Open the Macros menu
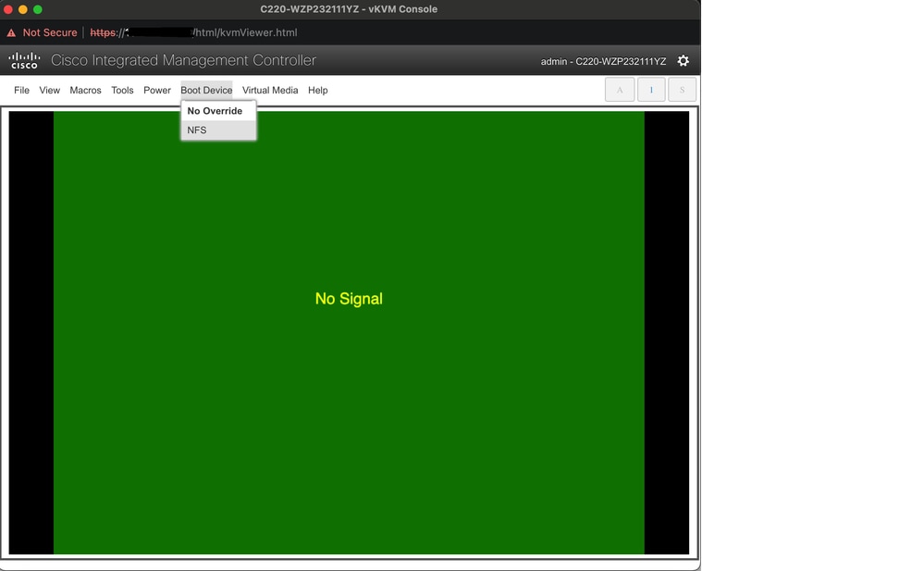The height and width of the screenshot is (571, 924). pos(85,91)
